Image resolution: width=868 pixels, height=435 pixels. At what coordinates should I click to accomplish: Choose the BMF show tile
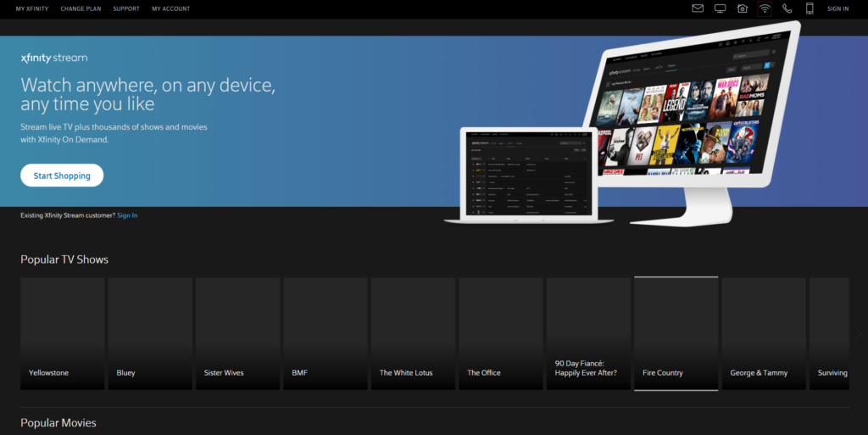point(325,334)
